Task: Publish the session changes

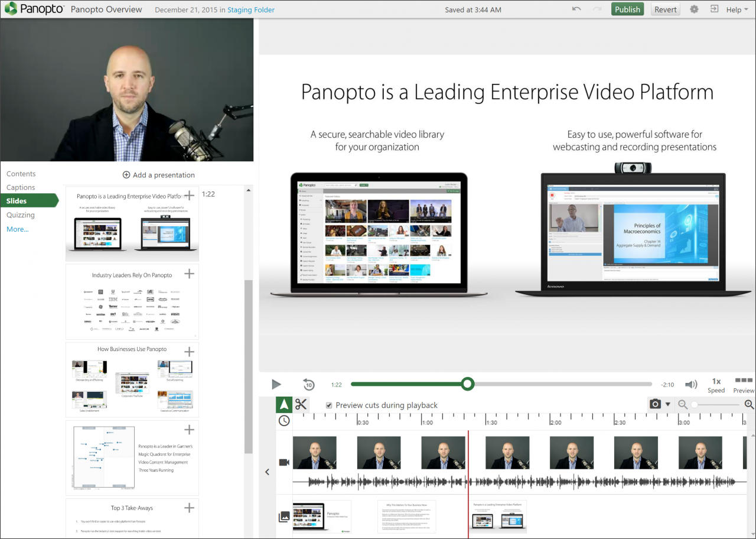Action: point(627,9)
